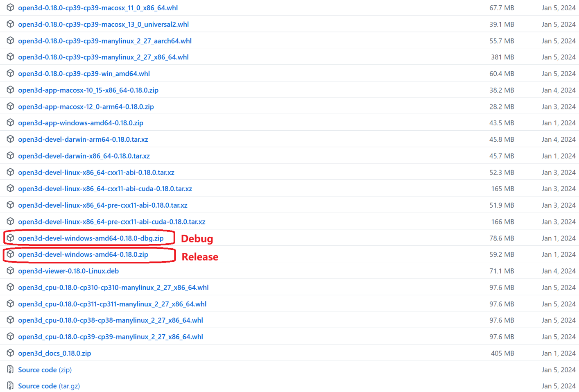
Task: Click the package icon for open3d_docs_0.18.0.zip
Action: click(x=10, y=353)
